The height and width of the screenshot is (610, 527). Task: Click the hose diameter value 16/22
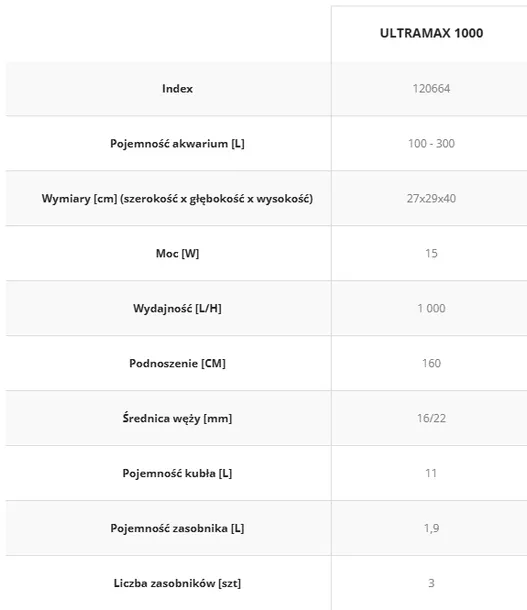tap(431, 419)
